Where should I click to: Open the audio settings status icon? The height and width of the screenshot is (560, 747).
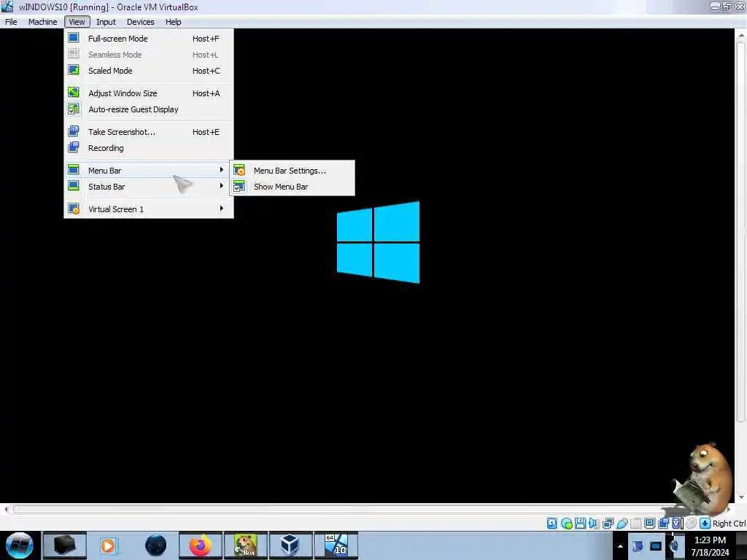click(594, 524)
